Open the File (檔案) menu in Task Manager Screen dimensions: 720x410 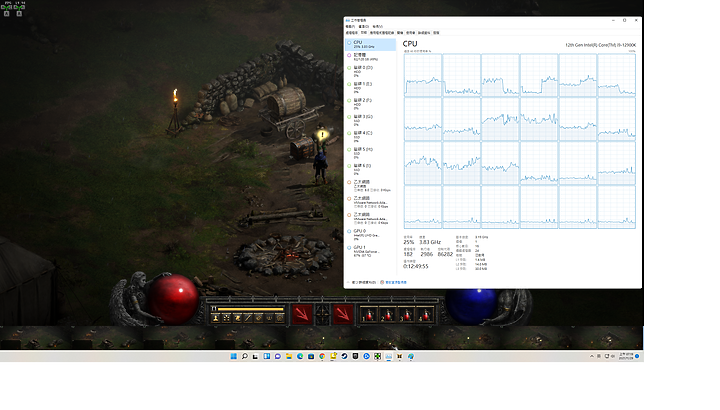(350, 27)
